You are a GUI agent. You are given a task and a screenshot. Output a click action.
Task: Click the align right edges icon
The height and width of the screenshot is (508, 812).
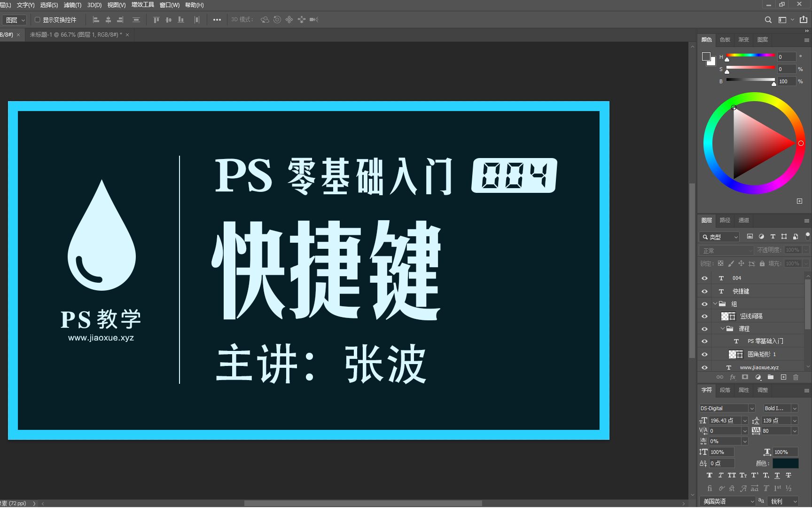[x=120, y=20]
